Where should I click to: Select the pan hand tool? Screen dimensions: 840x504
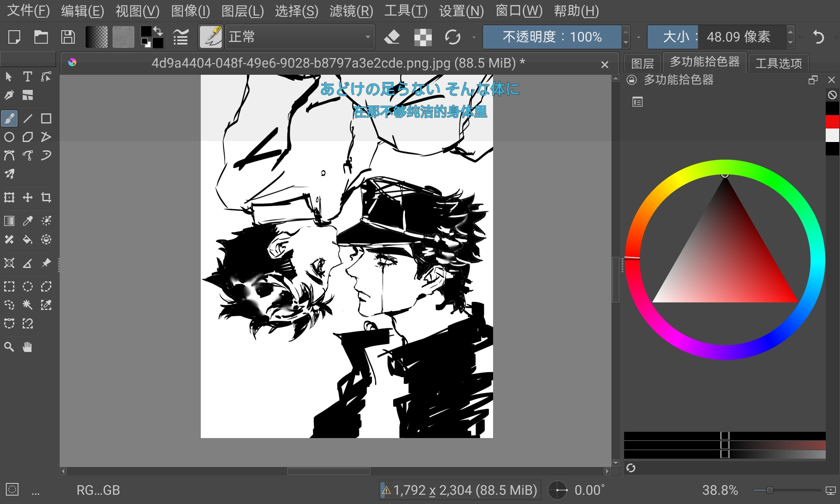(x=27, y=347)
